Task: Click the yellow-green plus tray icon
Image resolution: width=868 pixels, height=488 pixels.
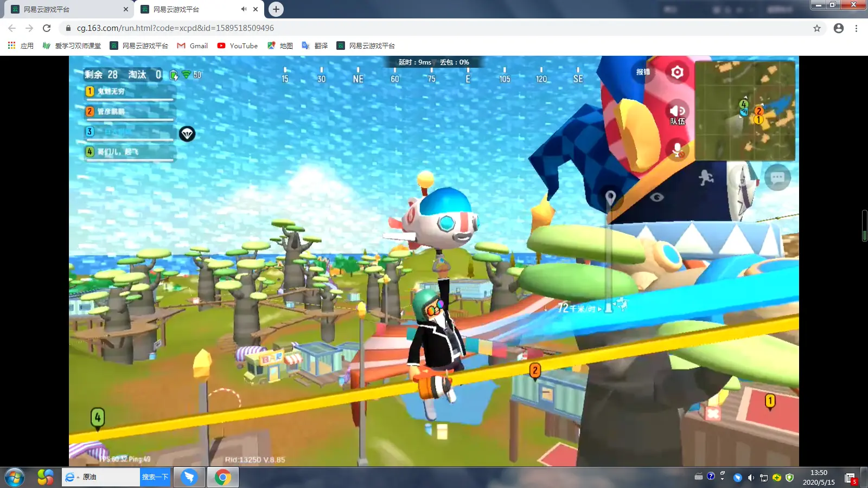Action: click(x=777, y=478)
